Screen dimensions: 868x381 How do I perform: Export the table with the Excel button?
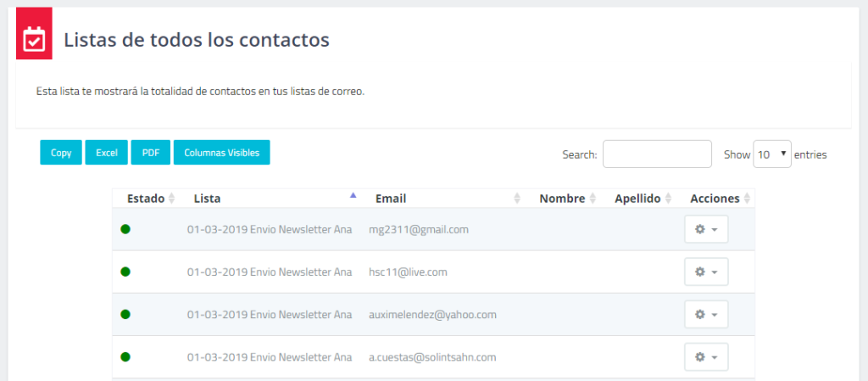click(106, 153)
